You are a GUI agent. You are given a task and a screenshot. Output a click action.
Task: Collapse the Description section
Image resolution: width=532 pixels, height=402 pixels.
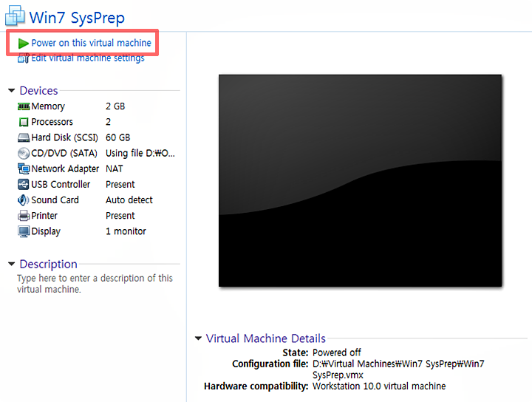click(11, 265)
